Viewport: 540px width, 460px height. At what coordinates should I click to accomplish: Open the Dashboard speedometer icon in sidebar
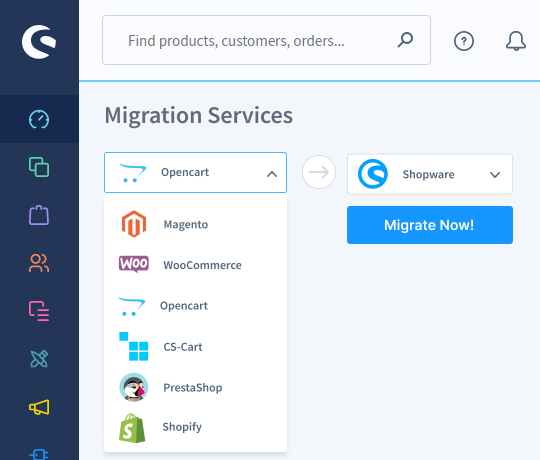[39, 119]
